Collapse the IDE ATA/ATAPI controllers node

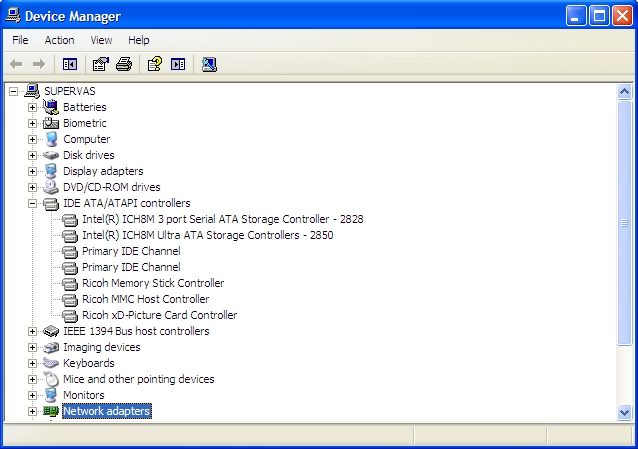[33, 203]
